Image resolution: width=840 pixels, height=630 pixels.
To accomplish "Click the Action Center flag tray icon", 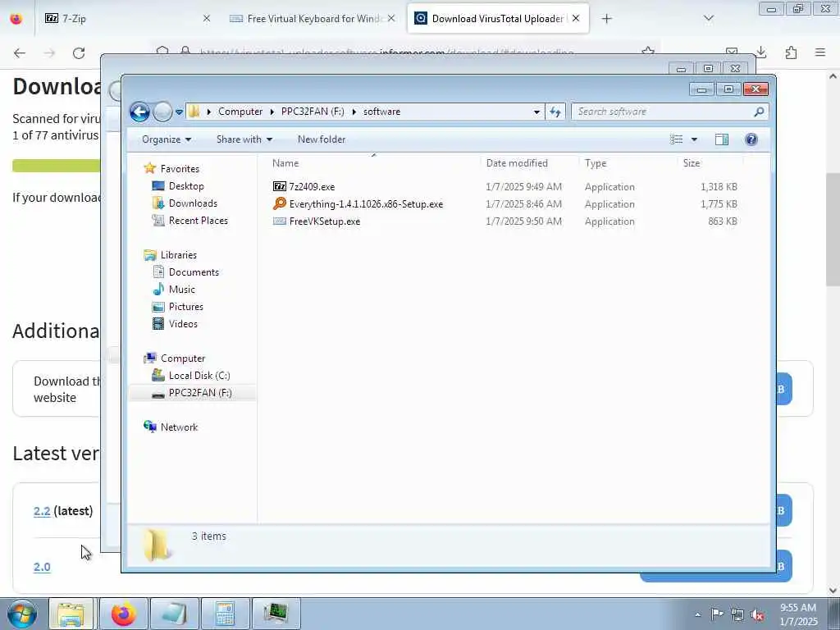I will point(717,614).
